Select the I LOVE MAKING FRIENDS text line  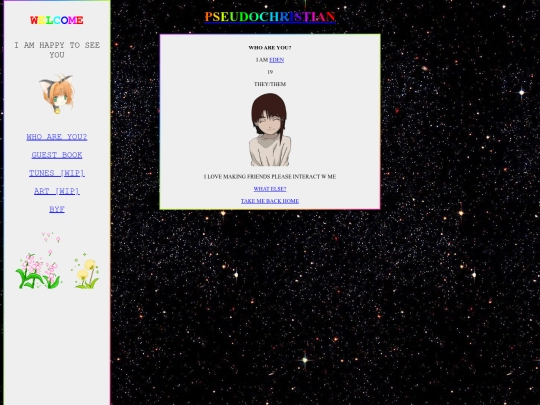270,177
